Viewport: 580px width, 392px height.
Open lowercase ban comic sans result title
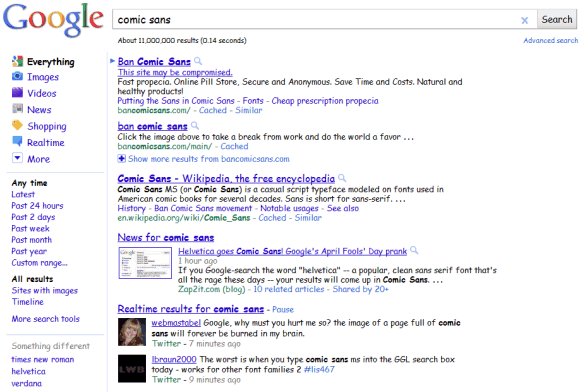click(x=152, y=126)
